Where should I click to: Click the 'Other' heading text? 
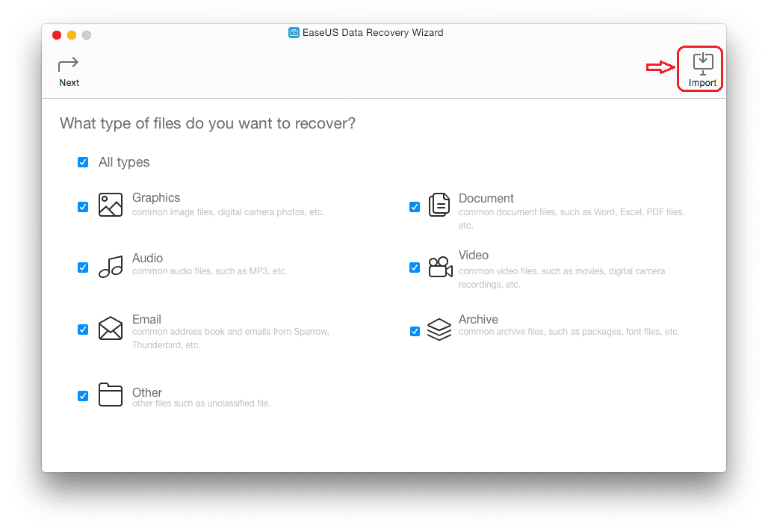click(147, 392)
